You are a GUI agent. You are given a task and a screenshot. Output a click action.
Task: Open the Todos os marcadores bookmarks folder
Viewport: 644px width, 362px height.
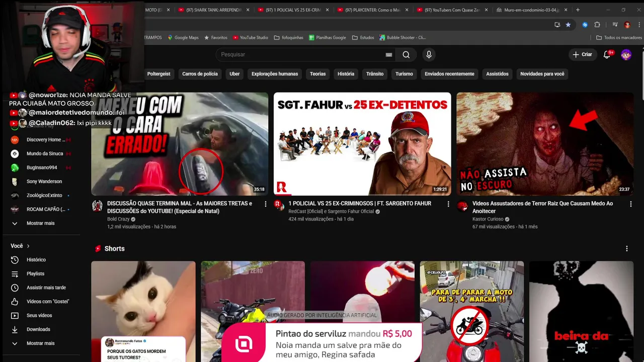(619, 38)
